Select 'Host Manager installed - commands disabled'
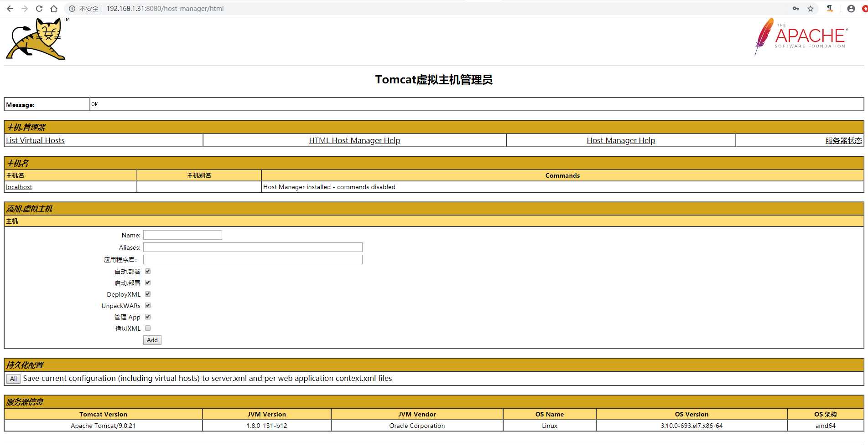 pyautogui.click(x=329, y=187)
